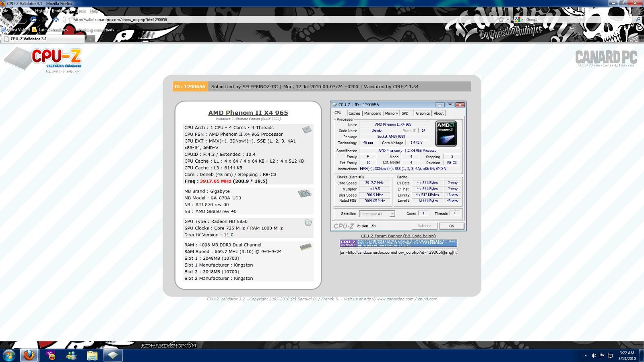Image resolution: width=644 pixels, height=362 pixels.
Task: Open Windows Live Messenger from the taskbar
Action: 72,355
